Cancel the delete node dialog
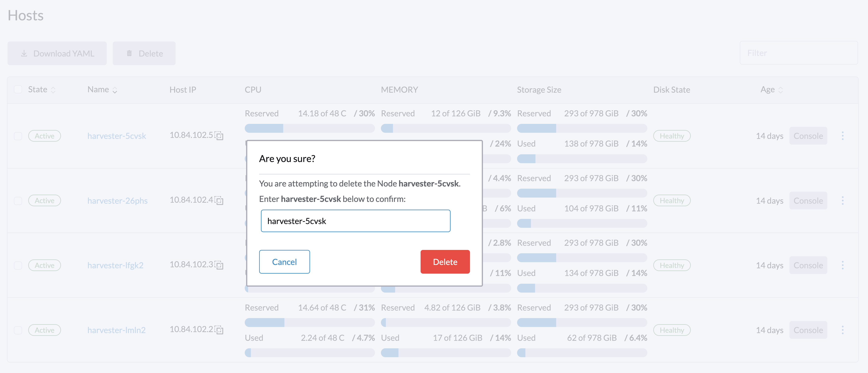The image size is (868, 373). (x=284, y=262)
